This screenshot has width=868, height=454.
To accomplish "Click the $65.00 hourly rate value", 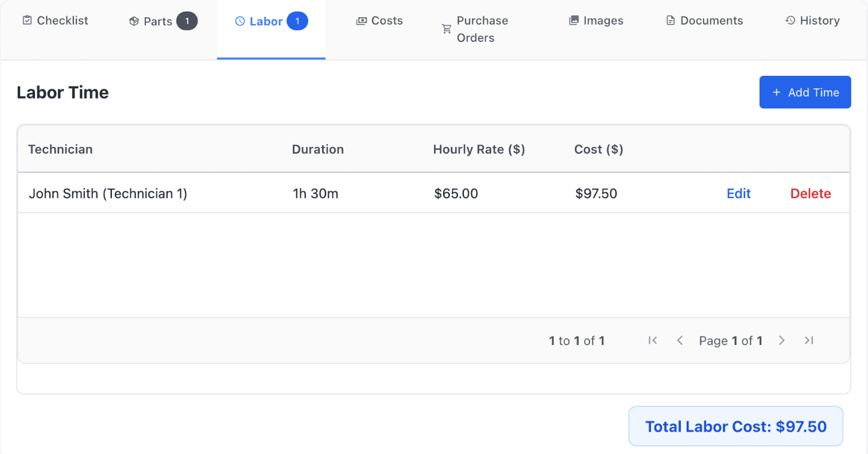I will tap(456, 194).
